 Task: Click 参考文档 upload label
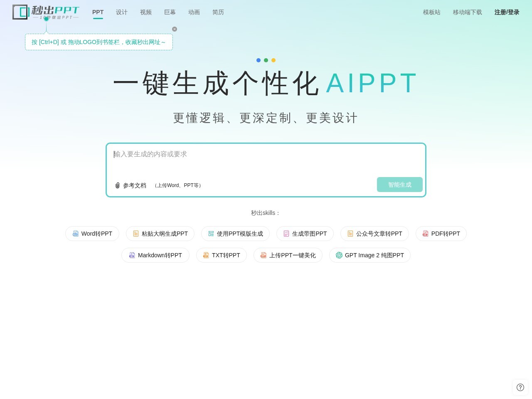[x=135, y=185]
